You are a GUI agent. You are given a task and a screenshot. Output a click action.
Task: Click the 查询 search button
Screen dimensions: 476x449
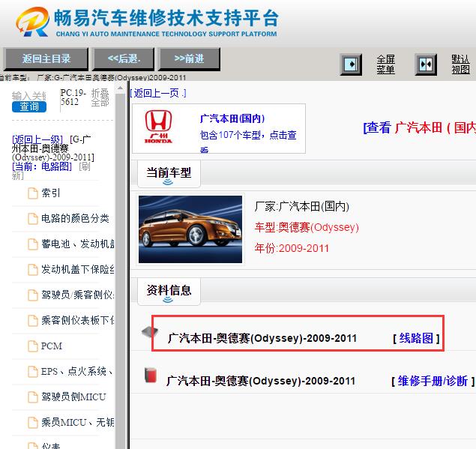pos(29,106)
